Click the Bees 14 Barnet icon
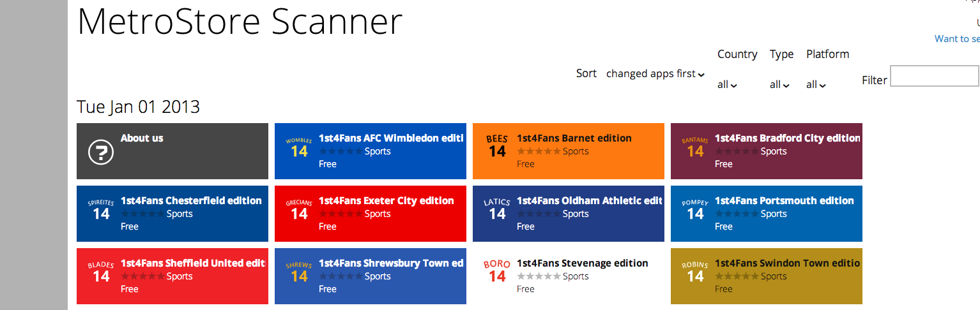The height and width of the screenshot is (310, 980). coord(497,147)
